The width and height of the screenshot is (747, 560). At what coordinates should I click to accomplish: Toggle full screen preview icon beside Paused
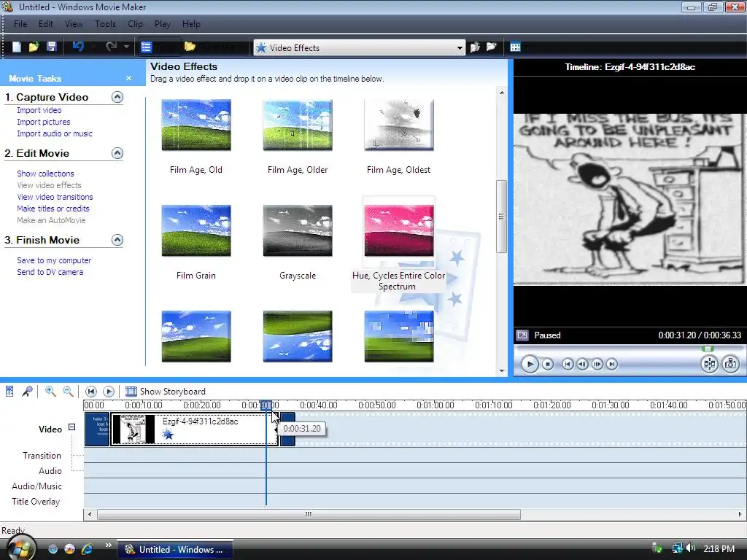click(x=522, y=335)
